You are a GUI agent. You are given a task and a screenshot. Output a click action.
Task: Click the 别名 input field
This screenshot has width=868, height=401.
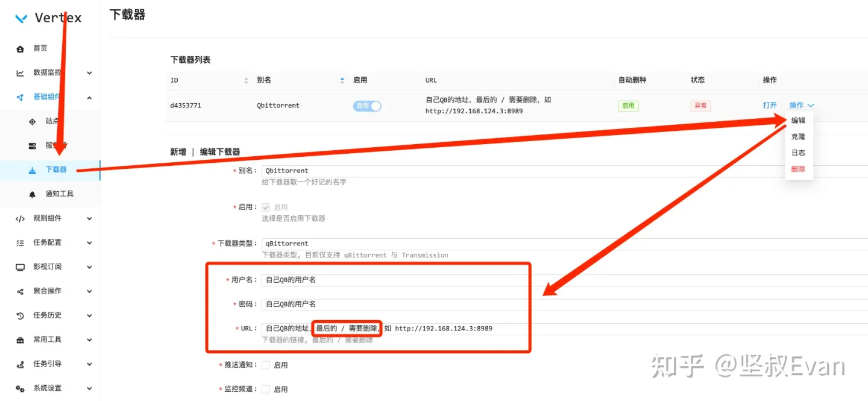(565, 171)
